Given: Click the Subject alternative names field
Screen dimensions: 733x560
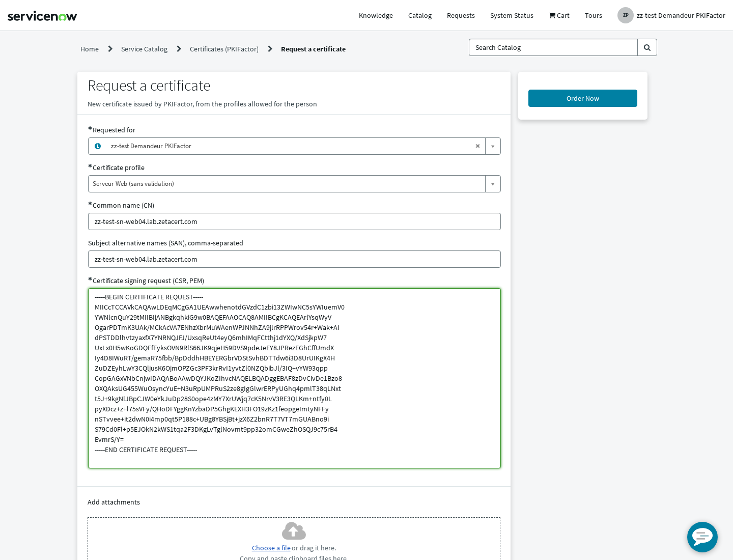Looking at the screenshot, I should 294,259.
